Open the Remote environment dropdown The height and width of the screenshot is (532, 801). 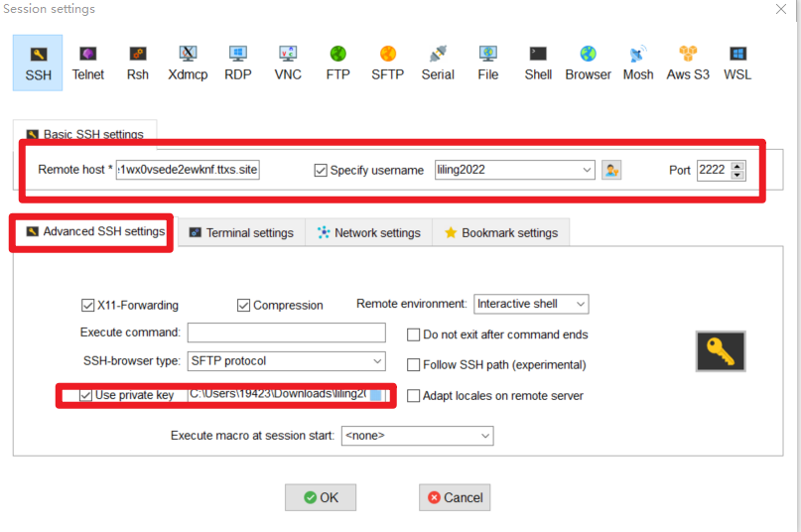click(x=531, y=304)
